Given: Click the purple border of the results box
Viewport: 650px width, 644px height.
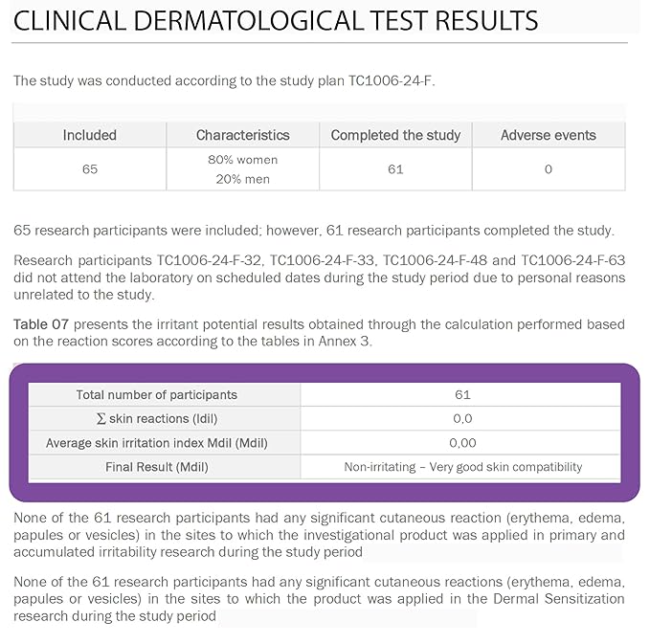Looking at the screenshot, I should 17,432.
